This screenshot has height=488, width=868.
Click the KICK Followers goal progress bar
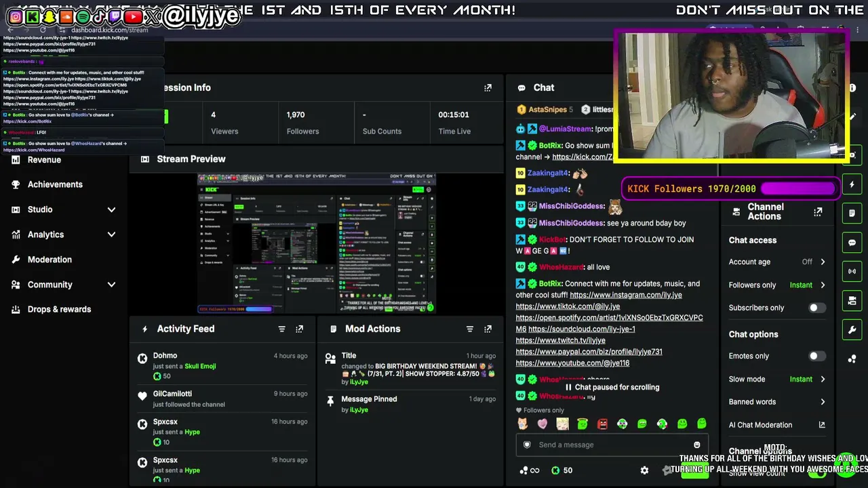click(x=730, y=189)
